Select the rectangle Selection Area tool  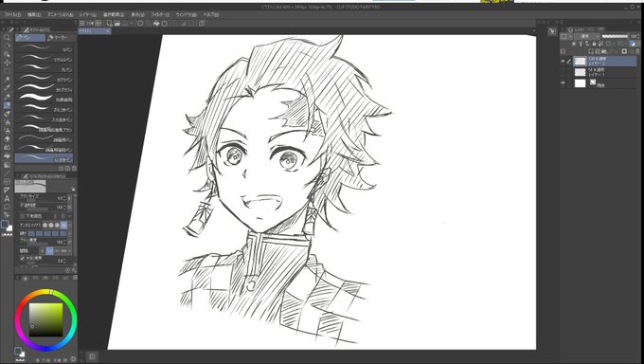pos(7,71)
